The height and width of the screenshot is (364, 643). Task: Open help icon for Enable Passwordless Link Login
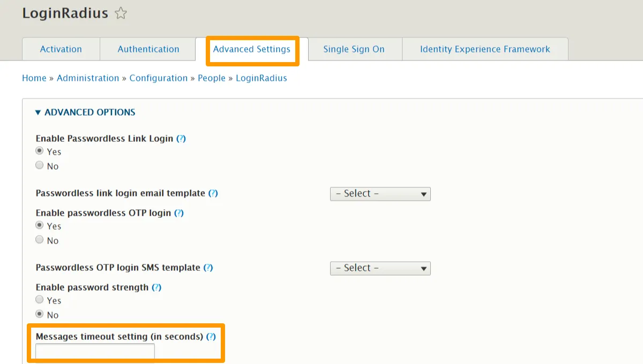(x=181, y=139)
